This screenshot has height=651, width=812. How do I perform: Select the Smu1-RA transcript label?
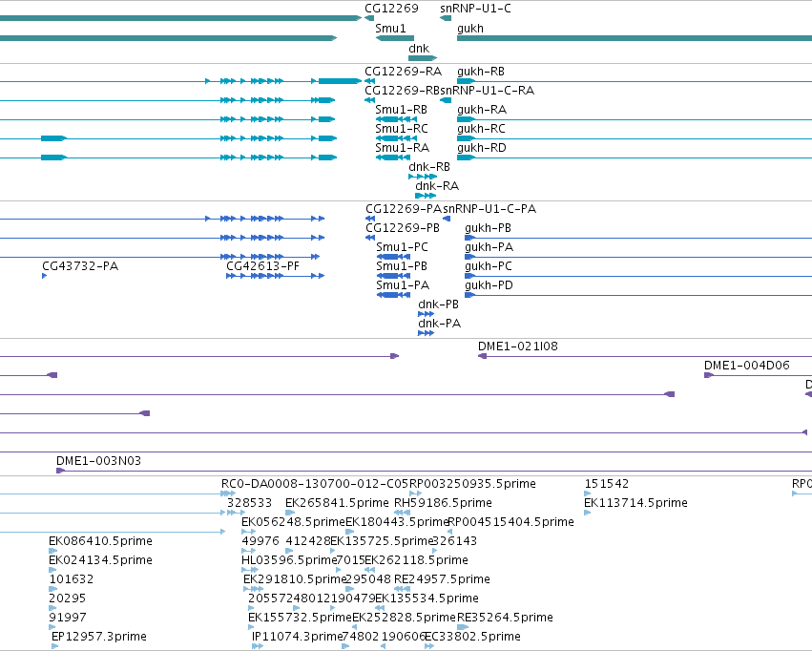tap(403, 148)
